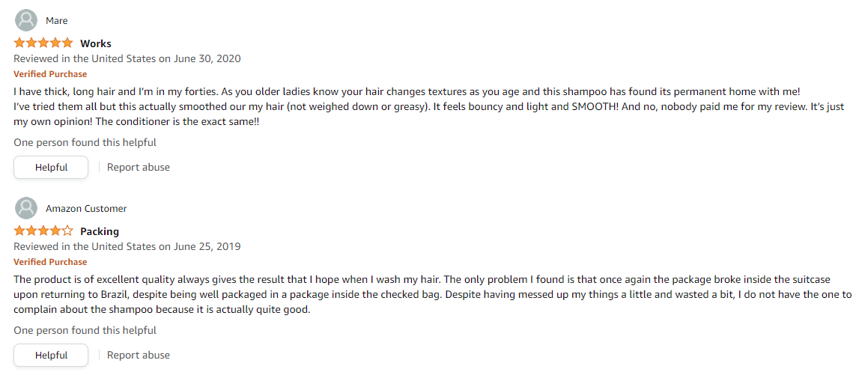868x375 pixels.
Task: Report abuse on Mare's review
Action: [x=139, y=167]
